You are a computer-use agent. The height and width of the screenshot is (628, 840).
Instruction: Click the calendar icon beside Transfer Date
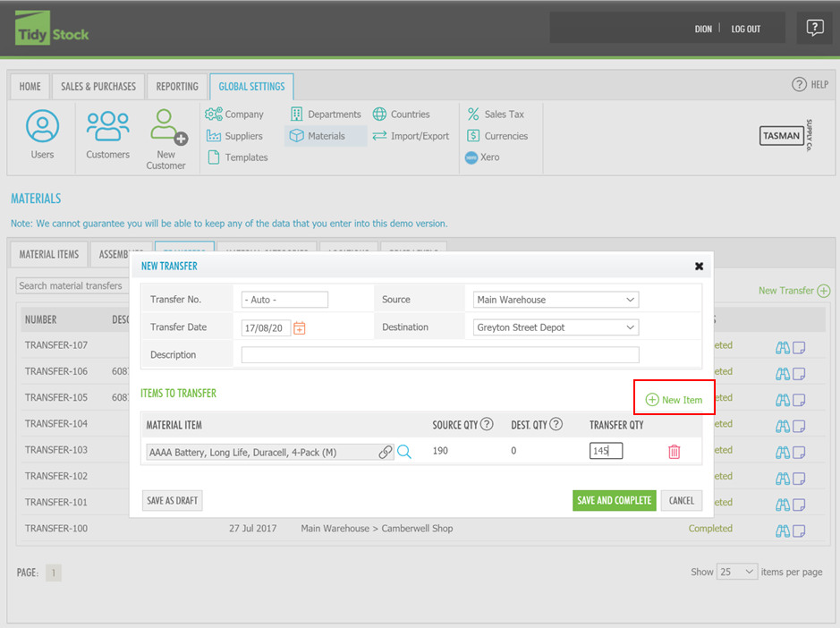point(300,328)
